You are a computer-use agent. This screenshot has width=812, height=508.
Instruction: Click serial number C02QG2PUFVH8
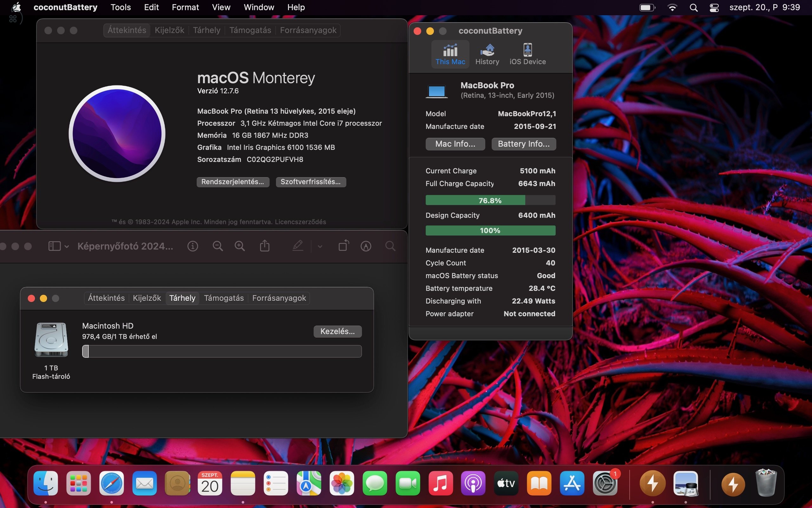tap(275, 160)
